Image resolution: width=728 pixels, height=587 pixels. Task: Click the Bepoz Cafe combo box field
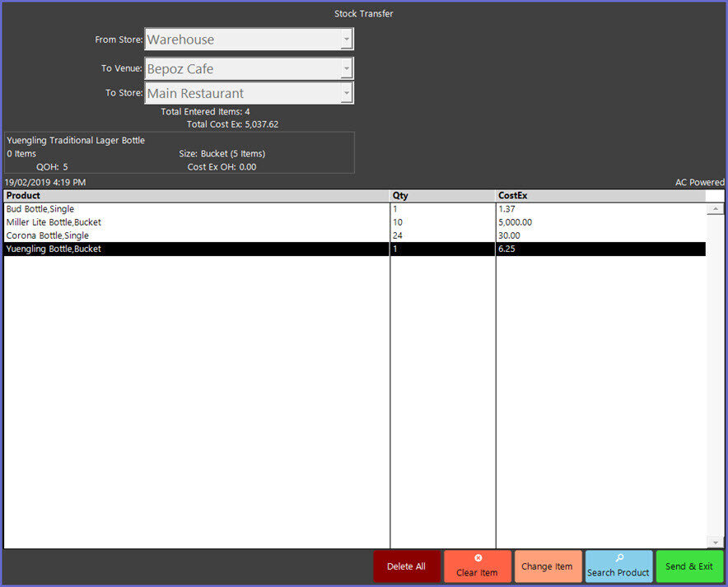pyautogui.click(x=249, y=68)
